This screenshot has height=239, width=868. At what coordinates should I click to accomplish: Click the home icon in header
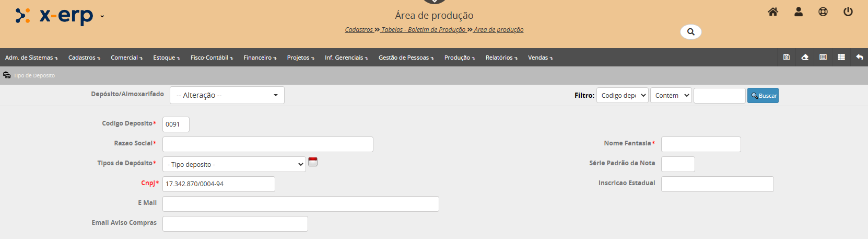point(773,12)
